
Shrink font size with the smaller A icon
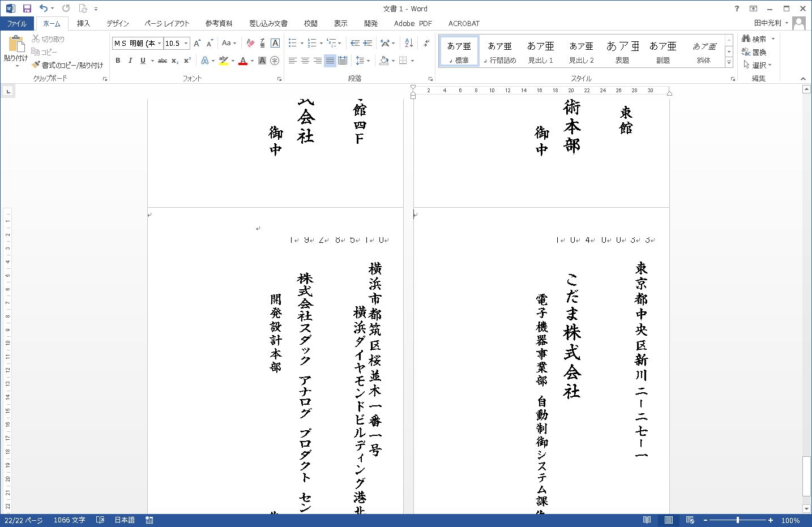[210, 43]
